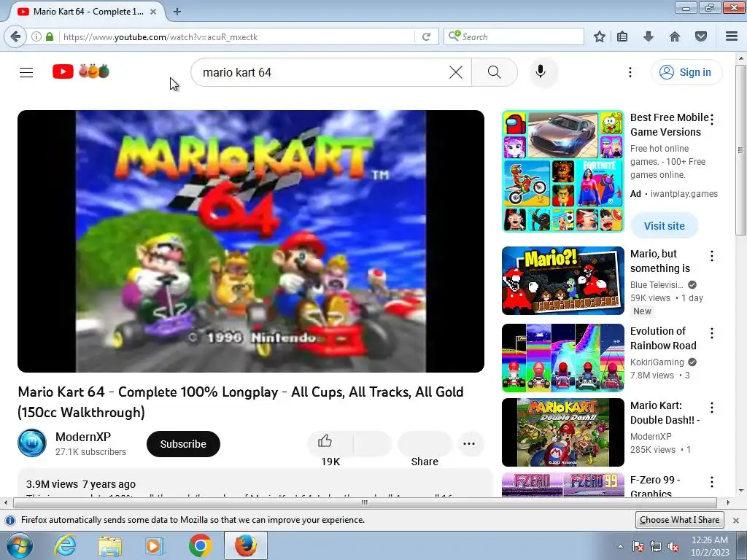Screen dimensions: 747x560
Task: Open YouTube settings three-dot menu
Action: [x=630, y=72]
